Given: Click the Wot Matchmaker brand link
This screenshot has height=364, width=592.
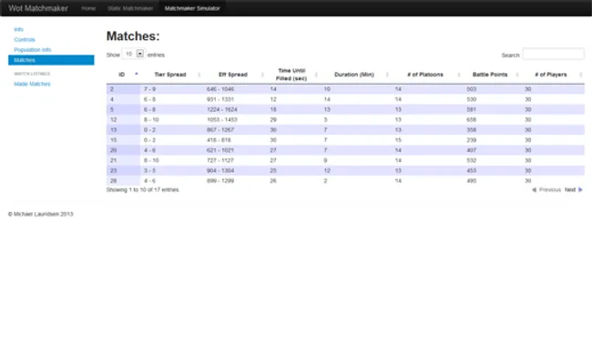Looking at the screenshot, I should point(35,7).
